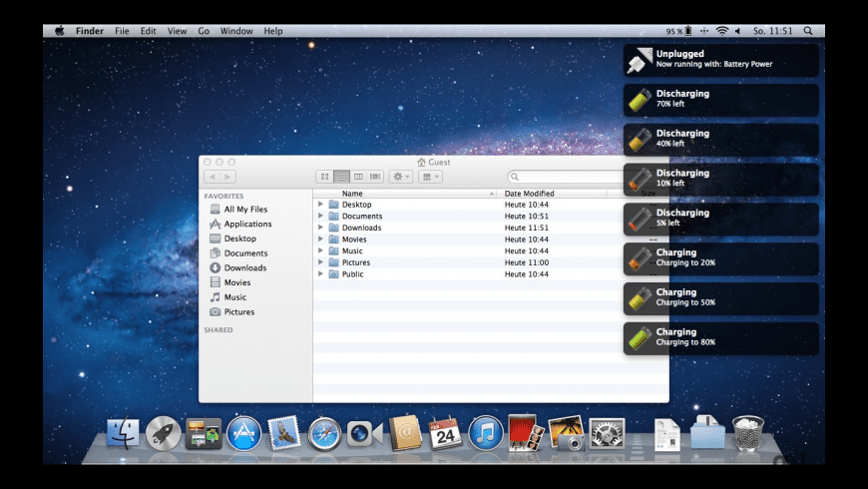Open the Action gear dropdown in Finder
This screenshot has width=868, height=489.
pos(401,177)
